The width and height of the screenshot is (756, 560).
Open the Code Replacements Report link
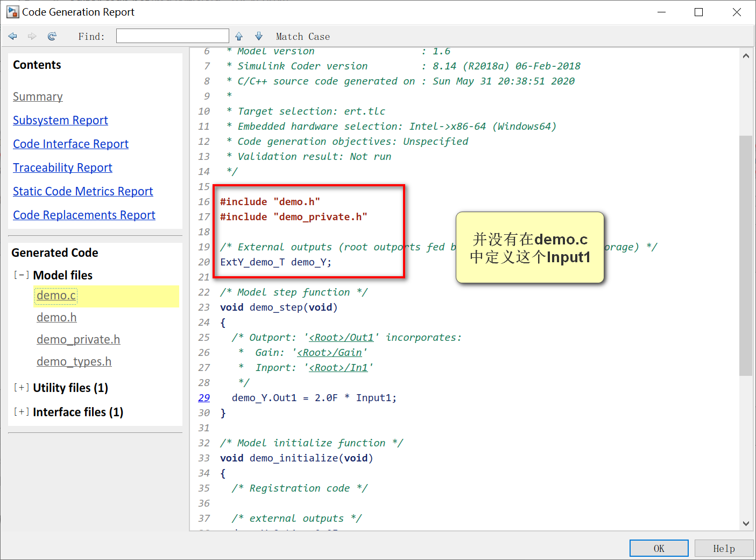pos(84,215)
